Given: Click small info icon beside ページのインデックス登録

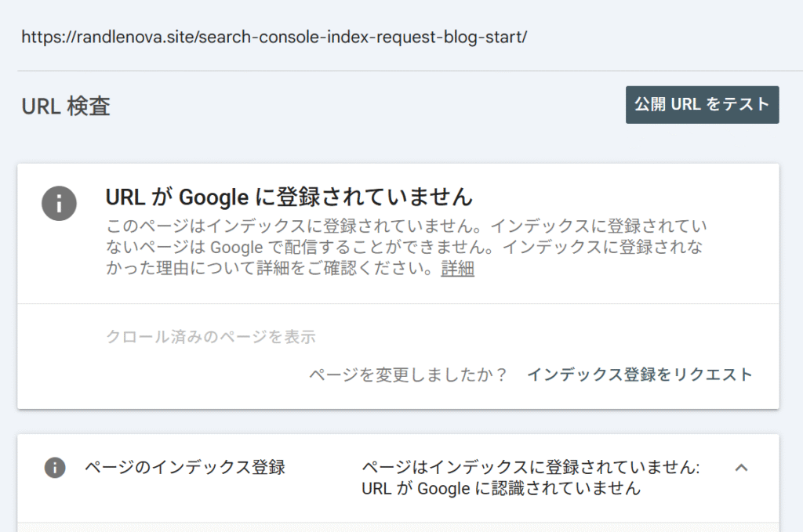Looking at the screenshot, I should (54, 468).
